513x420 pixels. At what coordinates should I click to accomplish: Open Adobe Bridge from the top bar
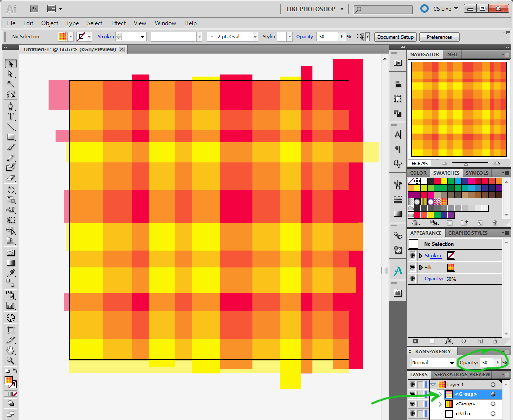click(33, 8)
